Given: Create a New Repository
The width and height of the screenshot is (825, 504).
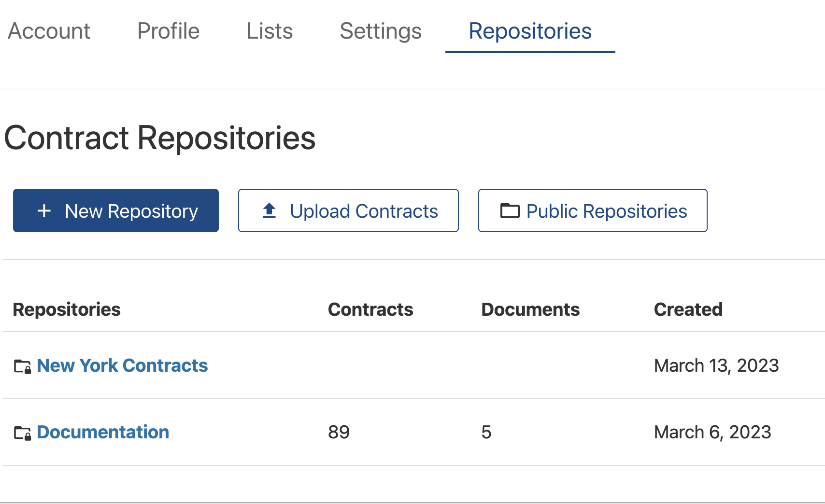Looking at the screenshot, I should (x=116, y=211).
